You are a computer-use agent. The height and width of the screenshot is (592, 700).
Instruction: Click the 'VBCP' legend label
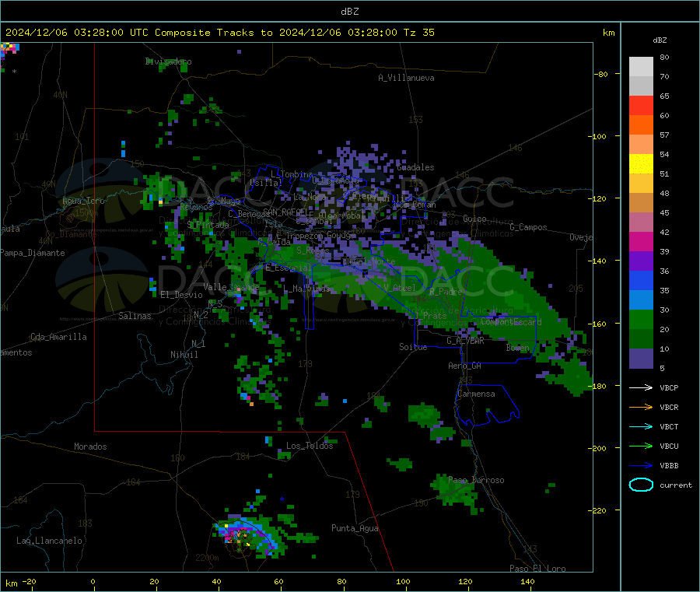669,387
